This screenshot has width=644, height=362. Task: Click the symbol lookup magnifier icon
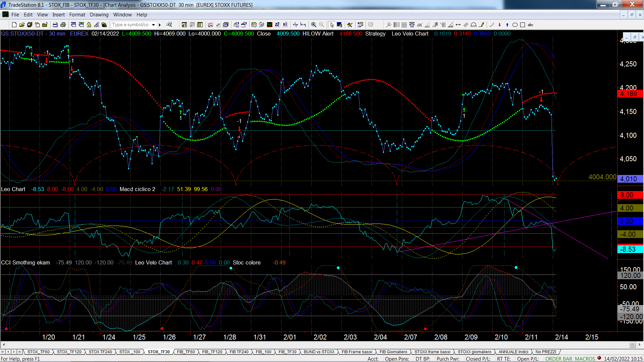click(x=169, y=25)
